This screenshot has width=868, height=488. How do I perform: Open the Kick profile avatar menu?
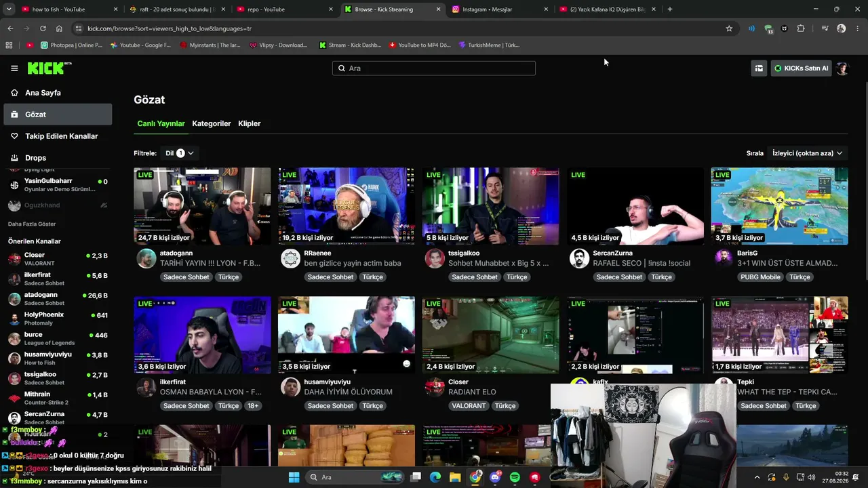point(842,68)
